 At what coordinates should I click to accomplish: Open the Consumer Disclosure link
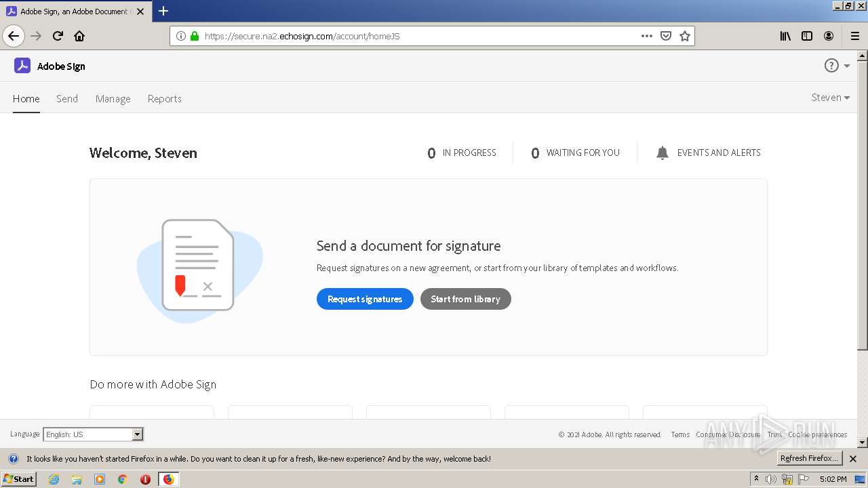[728, 435]
